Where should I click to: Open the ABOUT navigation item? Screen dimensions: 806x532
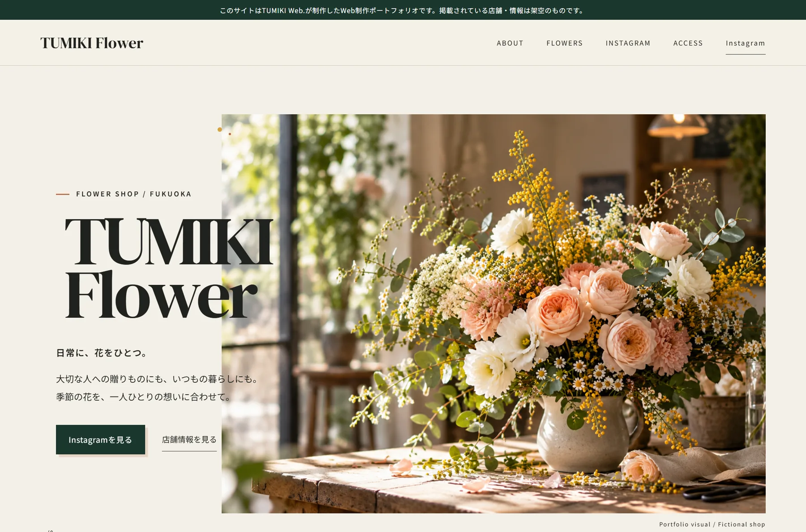510,43
